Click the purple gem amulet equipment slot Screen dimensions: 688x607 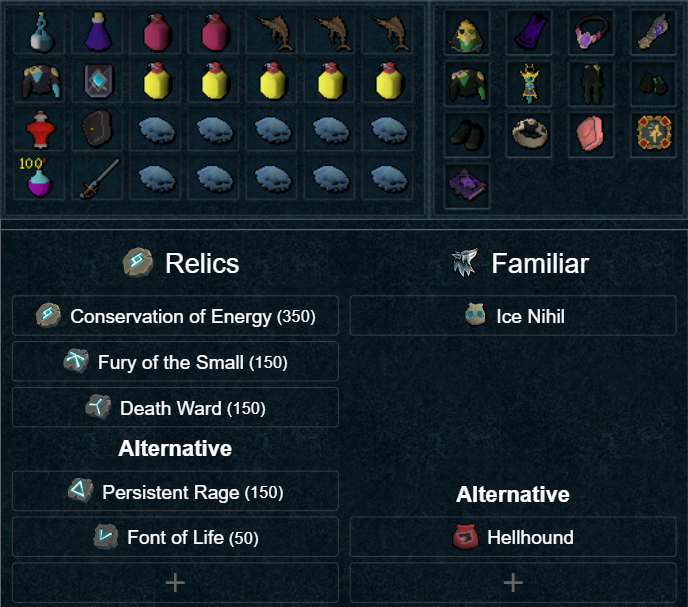(591, 33)
